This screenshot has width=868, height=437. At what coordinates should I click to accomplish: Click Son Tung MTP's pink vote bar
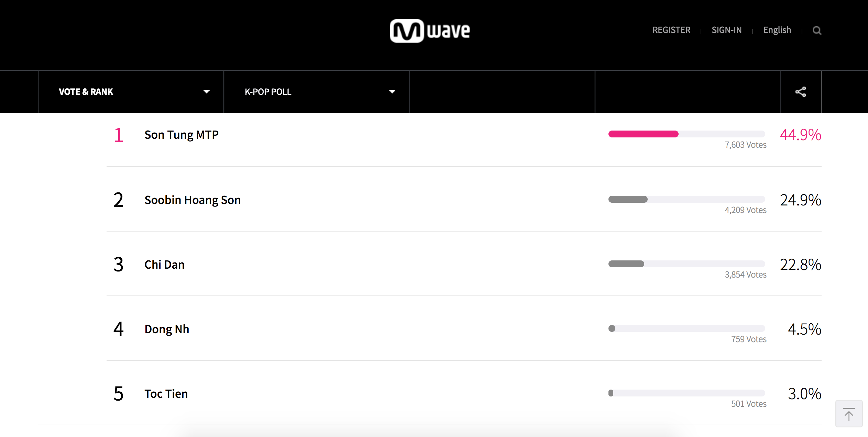click(643, 134)
